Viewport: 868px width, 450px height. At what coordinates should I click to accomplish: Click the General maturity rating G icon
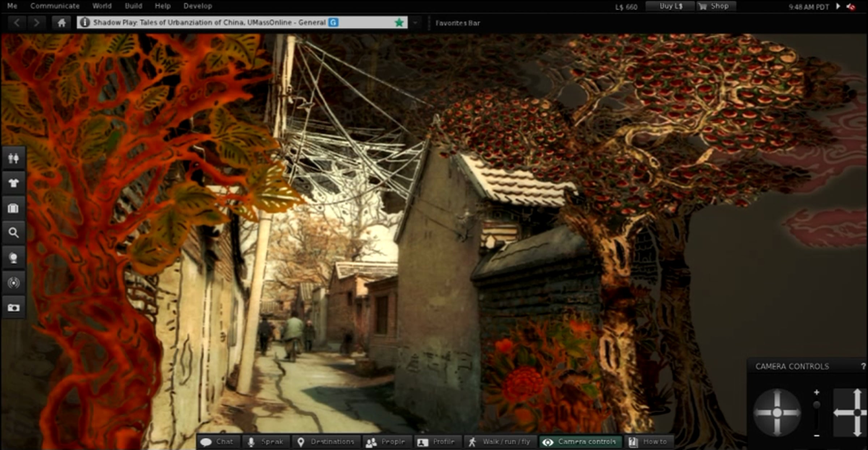(333, 22)
